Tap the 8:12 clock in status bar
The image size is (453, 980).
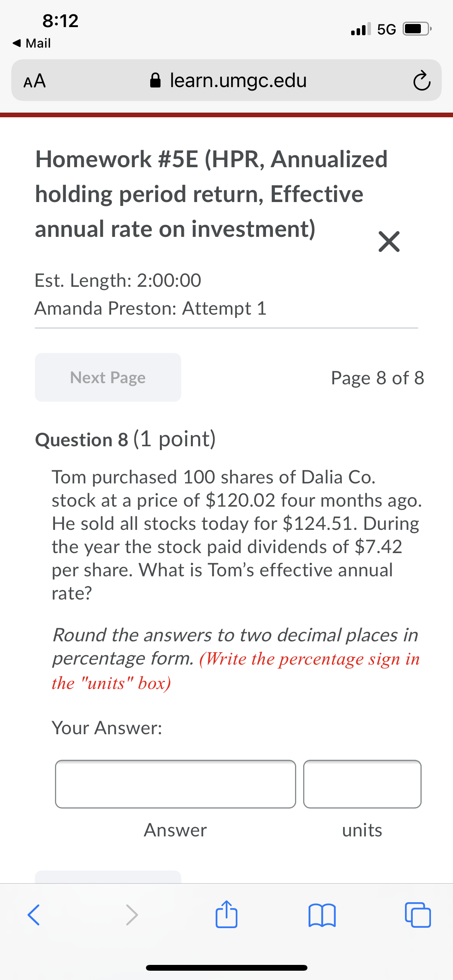pos(60,21)
